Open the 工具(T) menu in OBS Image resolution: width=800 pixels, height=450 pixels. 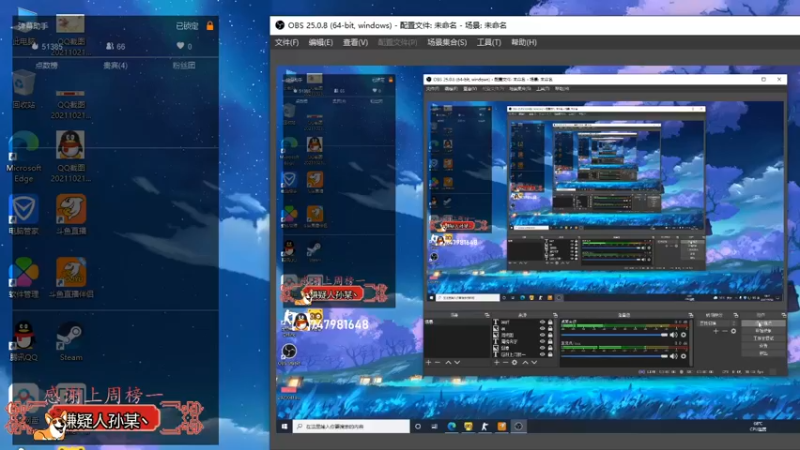click(x=489, y=42)
